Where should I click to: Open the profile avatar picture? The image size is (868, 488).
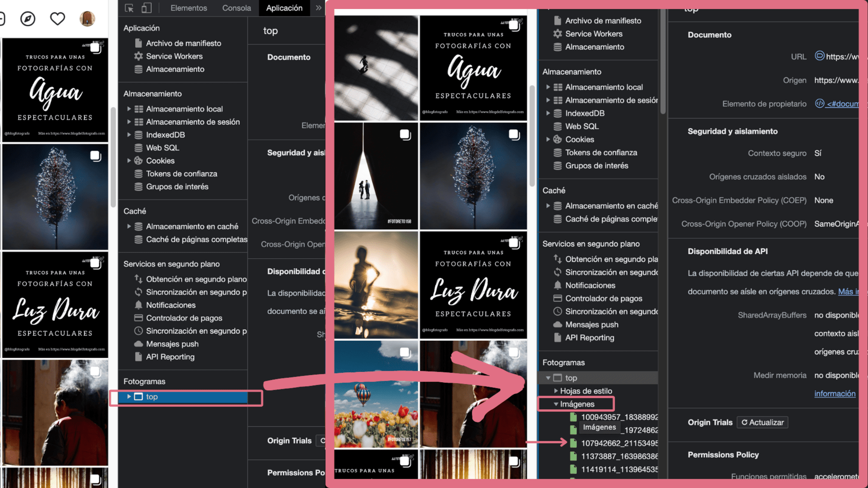[x=87, y=19]
